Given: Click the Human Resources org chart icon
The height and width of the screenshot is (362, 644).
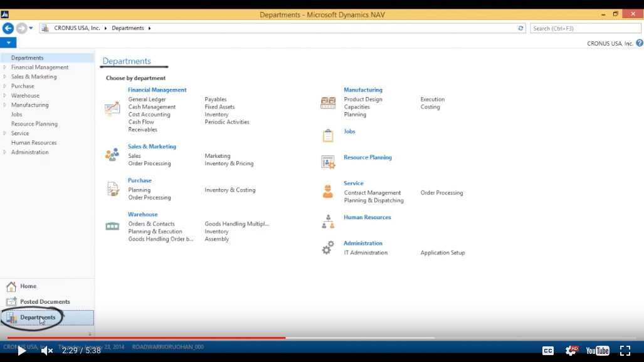Looking at the screenshot, I should [328, 222].
